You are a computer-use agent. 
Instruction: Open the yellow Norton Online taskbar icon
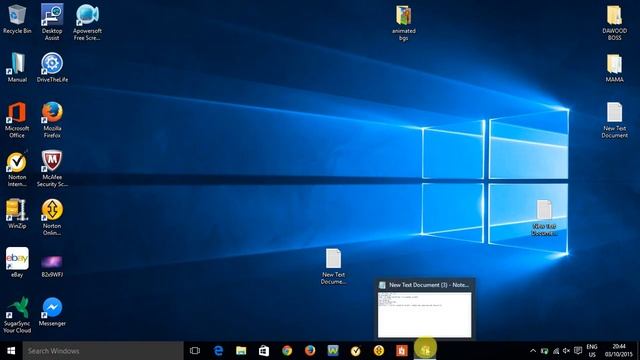[x=379, y=351]
